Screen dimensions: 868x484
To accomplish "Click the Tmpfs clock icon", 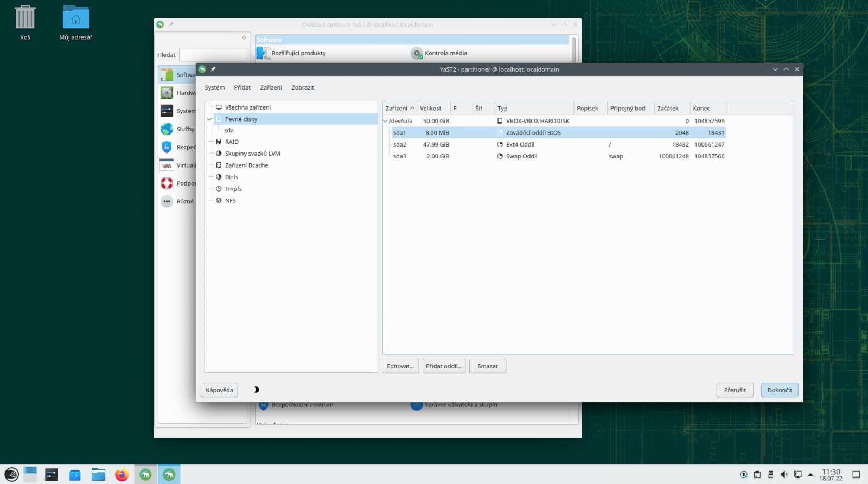I will (x=219, y=189).
